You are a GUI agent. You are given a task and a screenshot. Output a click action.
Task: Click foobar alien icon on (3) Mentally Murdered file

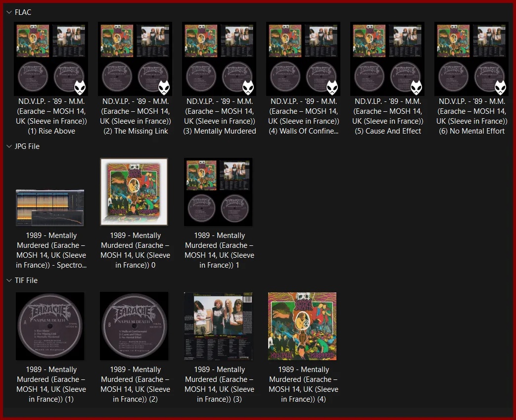pos(248,88)
